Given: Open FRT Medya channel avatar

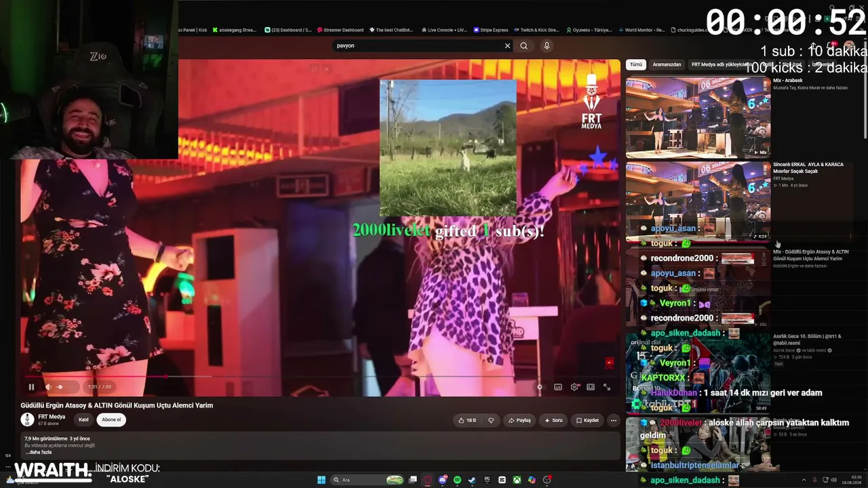Looking at the screenshot, I should pos(27,420).
